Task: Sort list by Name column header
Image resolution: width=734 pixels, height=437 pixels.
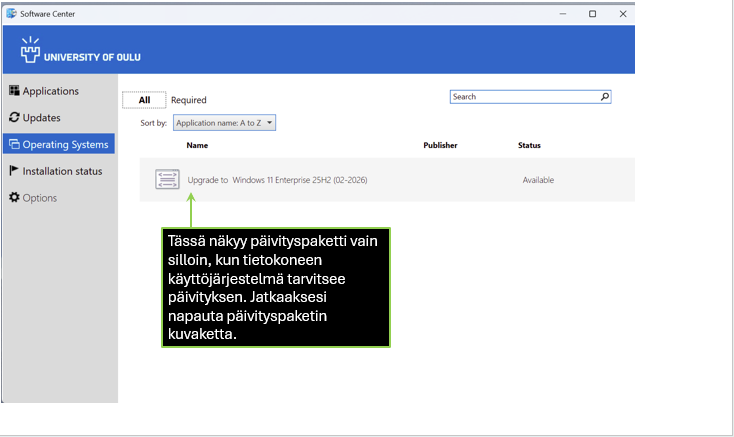Action: pos(197,145)
